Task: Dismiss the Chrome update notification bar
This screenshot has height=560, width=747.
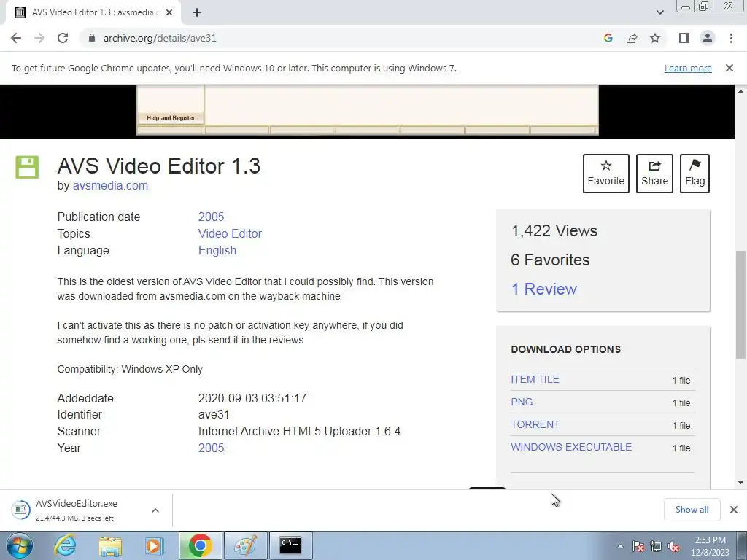Action: 729,68
